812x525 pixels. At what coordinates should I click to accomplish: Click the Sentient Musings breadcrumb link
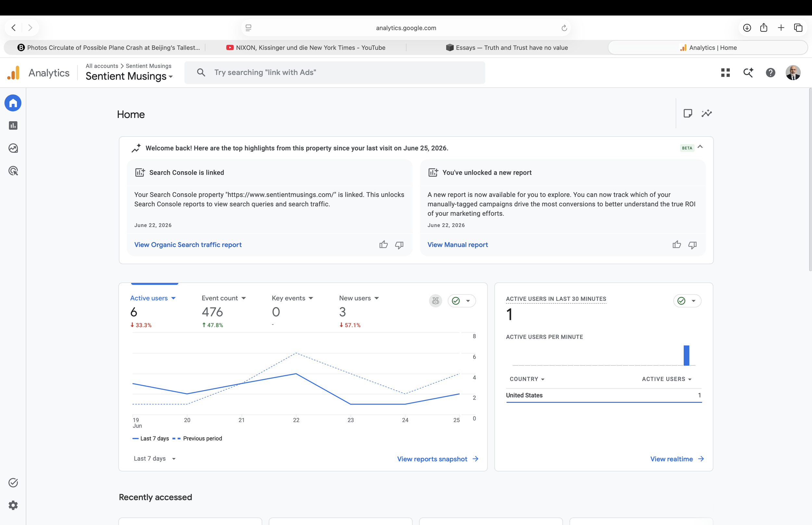(x=148, y=66)
